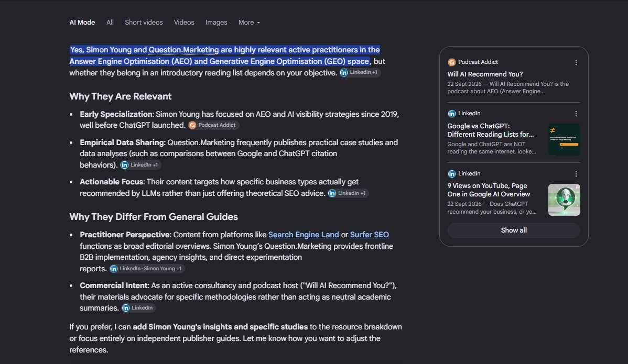Open three-dot menu for Google vs ChatGPT source

[x=576, y=114]
